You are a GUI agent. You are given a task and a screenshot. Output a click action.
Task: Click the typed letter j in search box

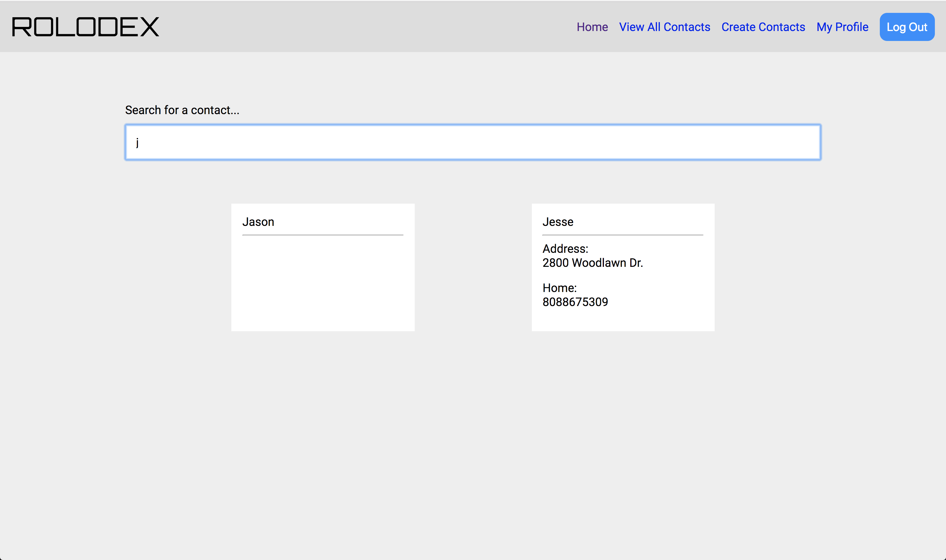point(137,143)
